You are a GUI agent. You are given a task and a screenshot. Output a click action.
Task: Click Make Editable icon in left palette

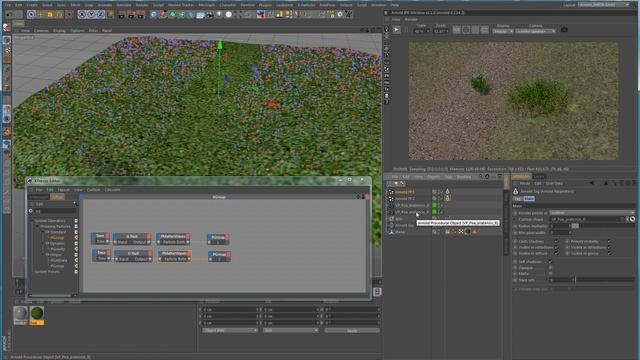pos(7,28)
